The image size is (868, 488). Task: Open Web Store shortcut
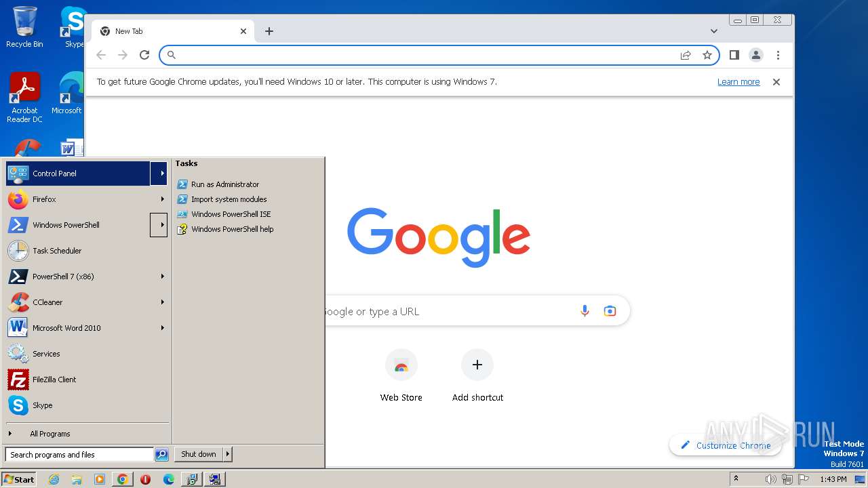coord(401,376)
